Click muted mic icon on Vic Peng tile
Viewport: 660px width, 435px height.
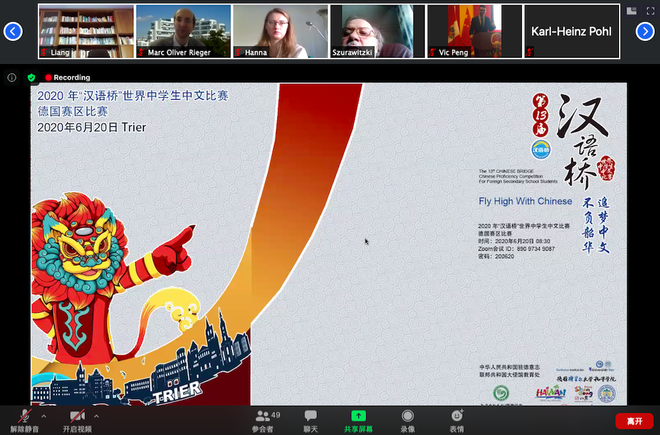pyautogui.click(x=433, y=52)
